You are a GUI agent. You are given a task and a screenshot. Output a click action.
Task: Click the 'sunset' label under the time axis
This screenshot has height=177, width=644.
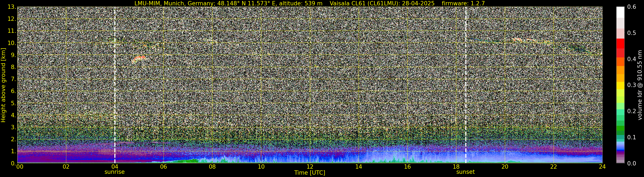(x=465, y=172)
